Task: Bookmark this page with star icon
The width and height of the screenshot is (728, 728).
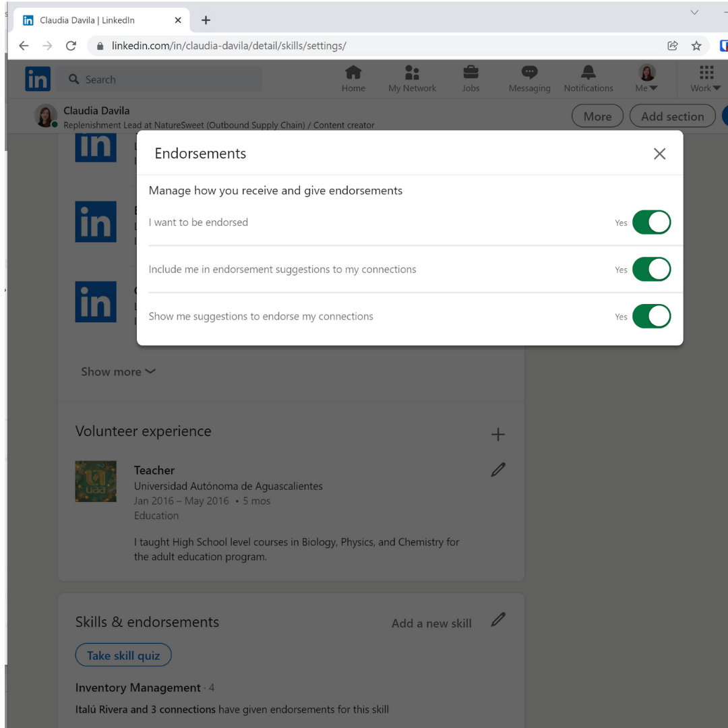Action: tap(696, 46)
